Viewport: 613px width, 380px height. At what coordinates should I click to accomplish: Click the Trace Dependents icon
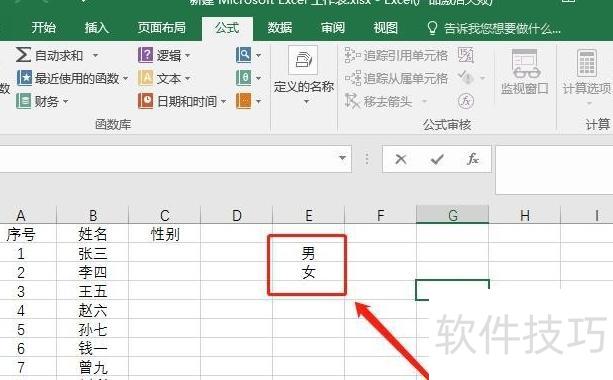tap(353, 78)
